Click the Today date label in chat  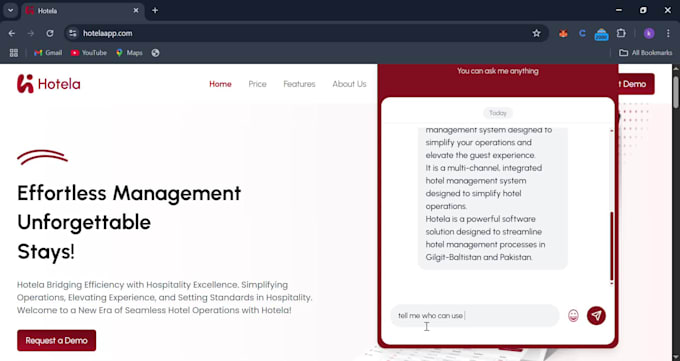498,113
